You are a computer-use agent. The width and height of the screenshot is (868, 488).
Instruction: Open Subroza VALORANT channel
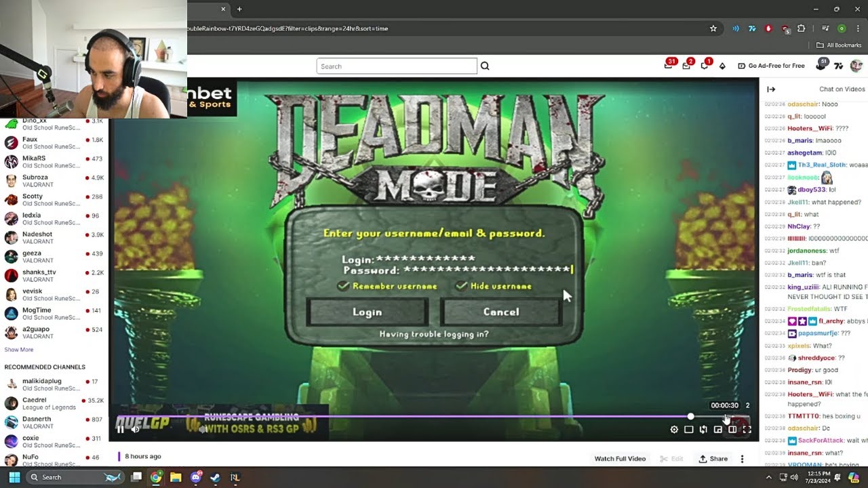click(x=54, y=181)
